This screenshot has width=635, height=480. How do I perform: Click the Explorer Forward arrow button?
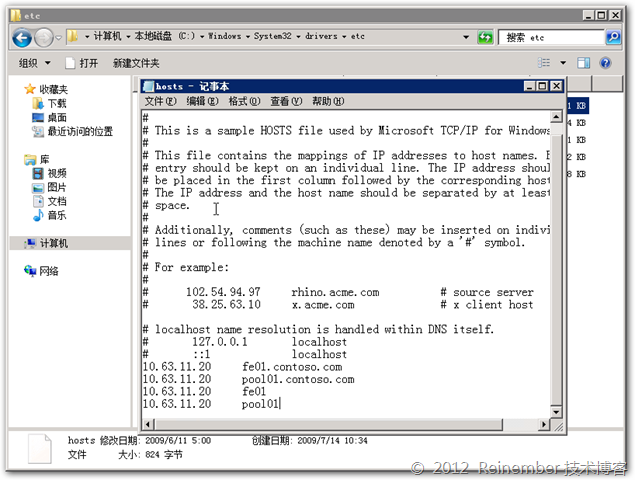click(43, 38)
